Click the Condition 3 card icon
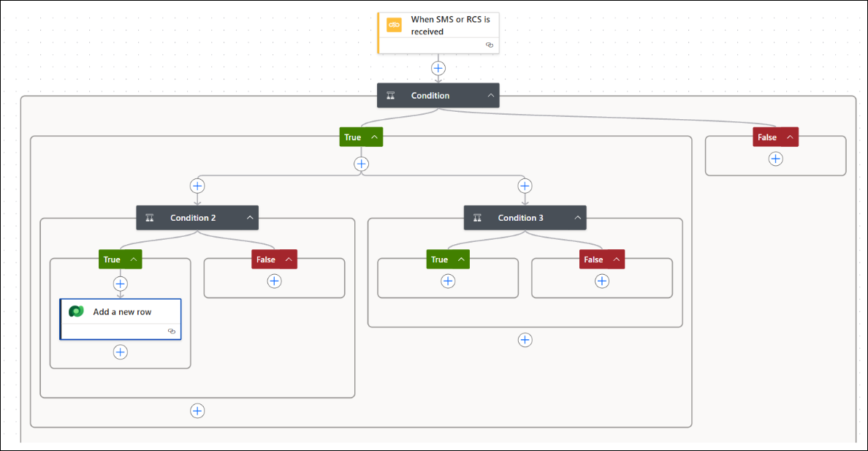Screen dimensions: 868x451 [477, 218]
